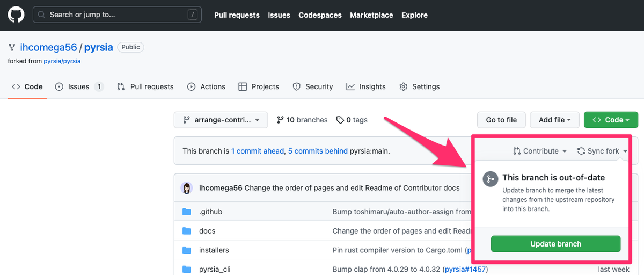The height and width of the screenshot is (275, 644).
Task: Open the docs row commit message link
Action: point(401,231)
